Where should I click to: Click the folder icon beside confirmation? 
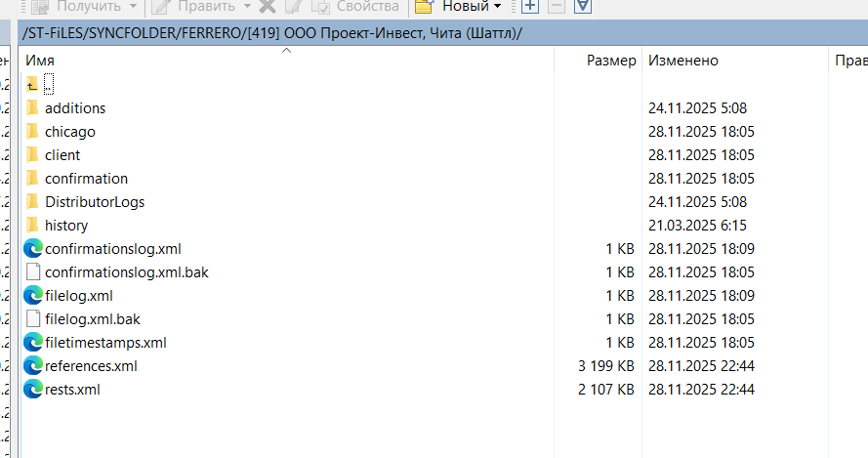pyautogui.click(x=32, y=179)
